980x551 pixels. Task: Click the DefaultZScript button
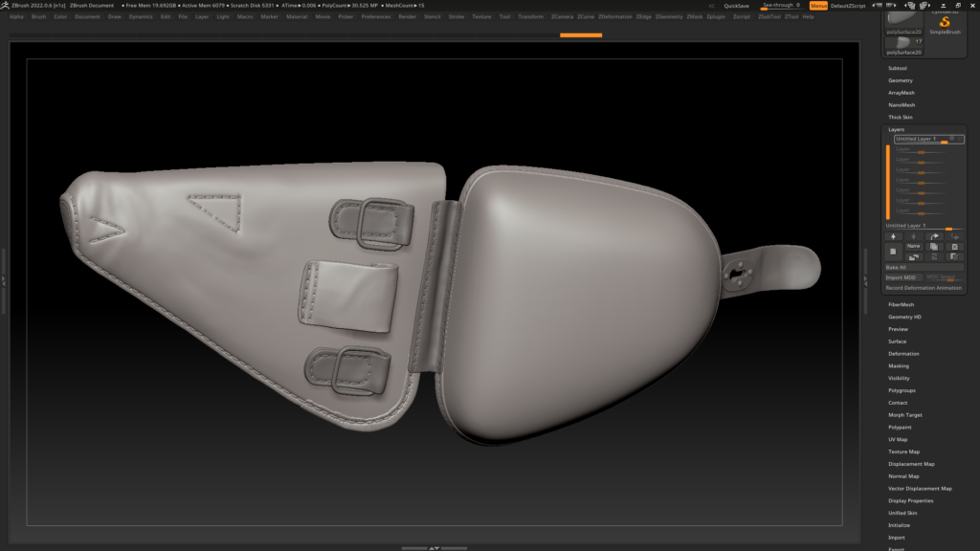coord(848,6)
